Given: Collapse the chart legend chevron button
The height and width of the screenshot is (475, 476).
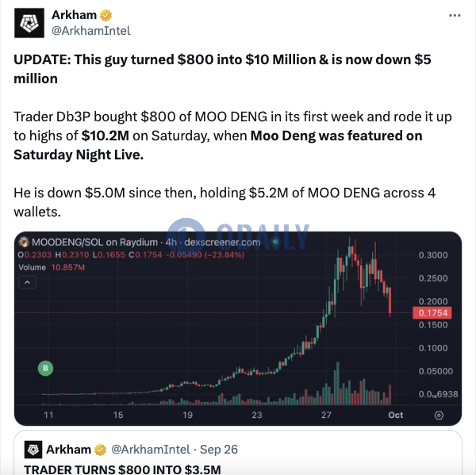Looking at the screenshot, I should point(27,282).
